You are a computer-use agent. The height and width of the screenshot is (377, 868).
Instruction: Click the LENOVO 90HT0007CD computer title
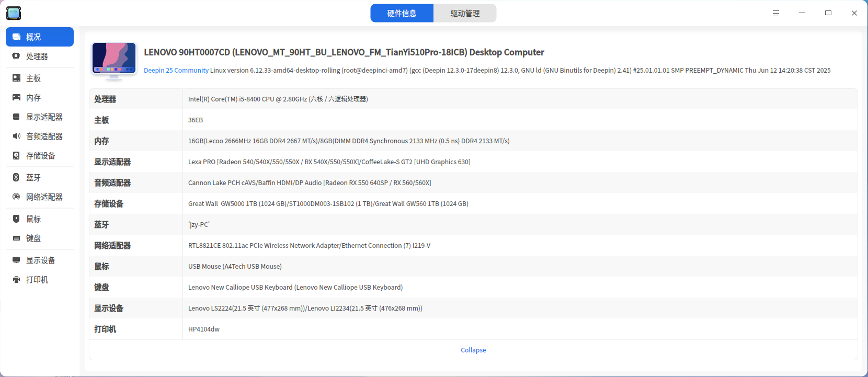tap(344, 52)
